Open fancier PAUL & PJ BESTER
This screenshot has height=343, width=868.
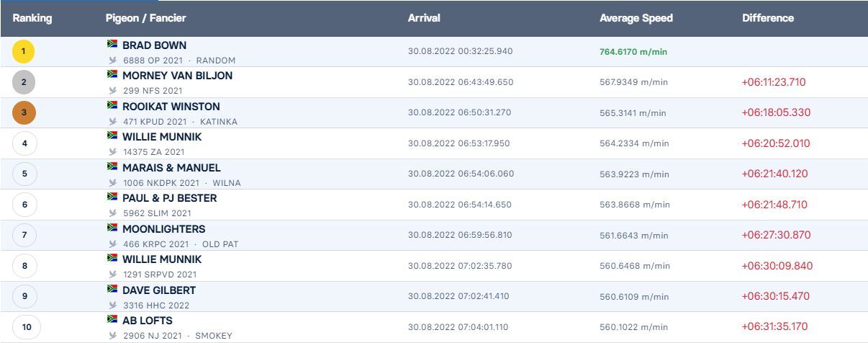click(170, 198)
